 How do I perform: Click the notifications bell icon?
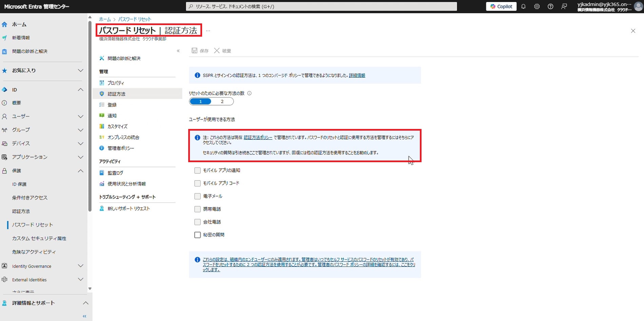click(523, 6)
